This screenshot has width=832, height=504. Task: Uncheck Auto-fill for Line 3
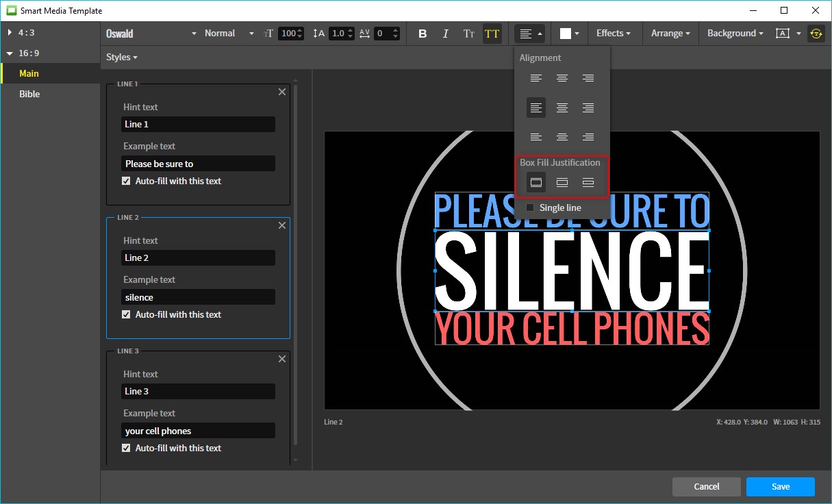(x=126, y=448)
